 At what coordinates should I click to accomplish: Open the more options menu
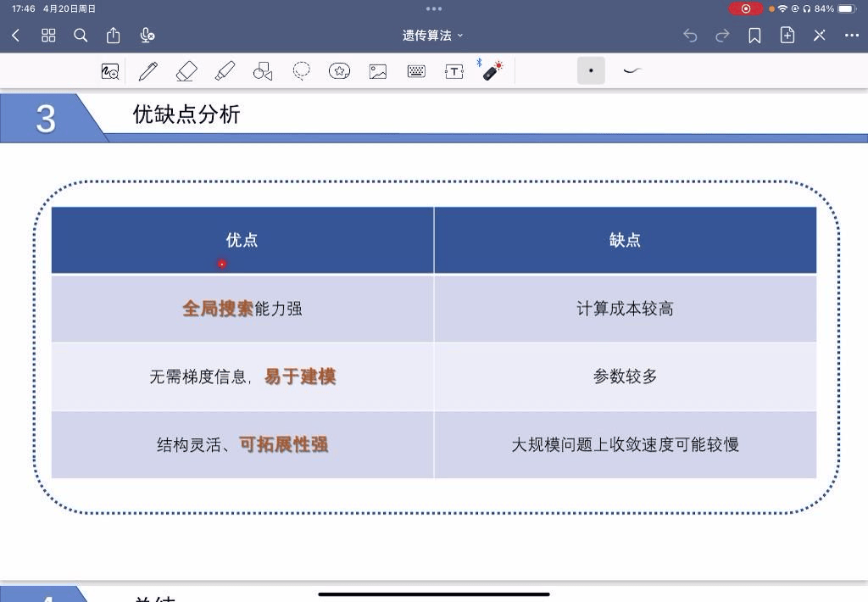pyautogui.click(x=852, y=36)
